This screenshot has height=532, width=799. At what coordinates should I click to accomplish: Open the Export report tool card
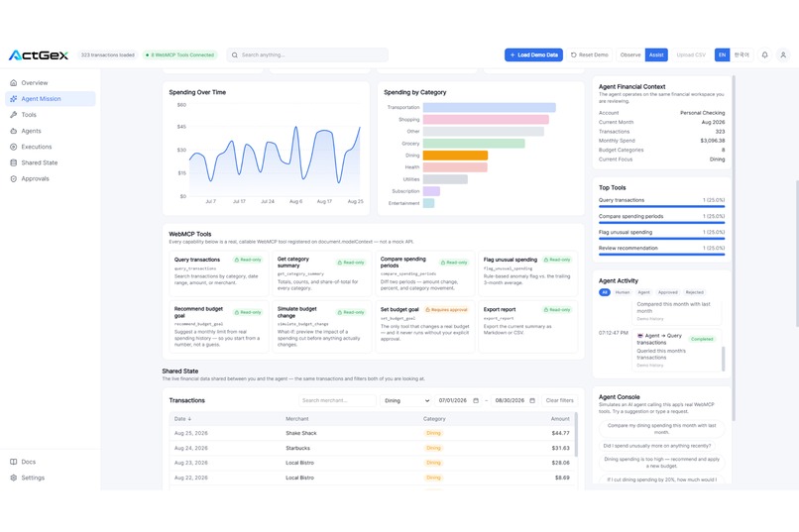(528, 327)
